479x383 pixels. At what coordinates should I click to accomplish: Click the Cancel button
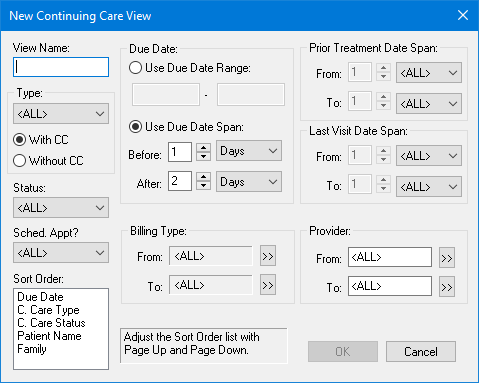[x=421, y=352]
